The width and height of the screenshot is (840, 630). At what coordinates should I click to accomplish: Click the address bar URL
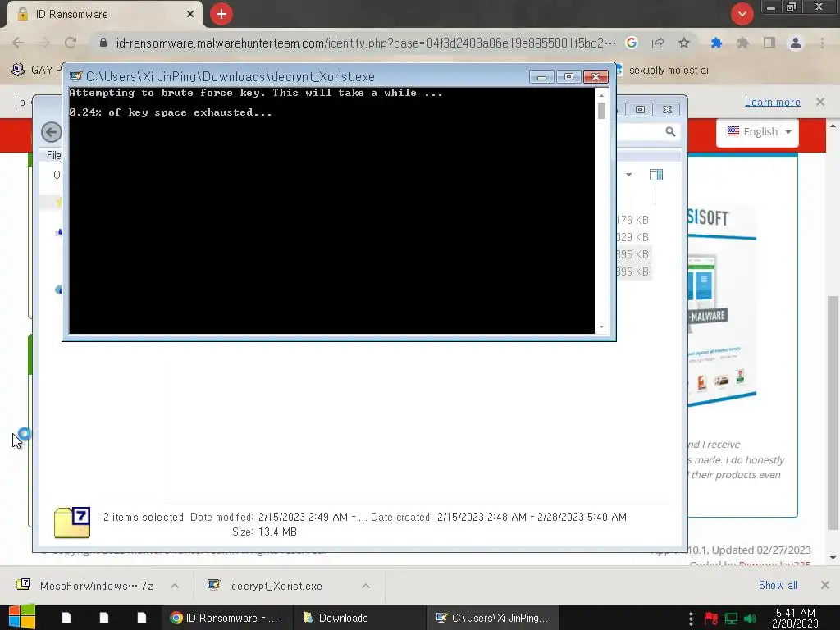coord(366,43)
